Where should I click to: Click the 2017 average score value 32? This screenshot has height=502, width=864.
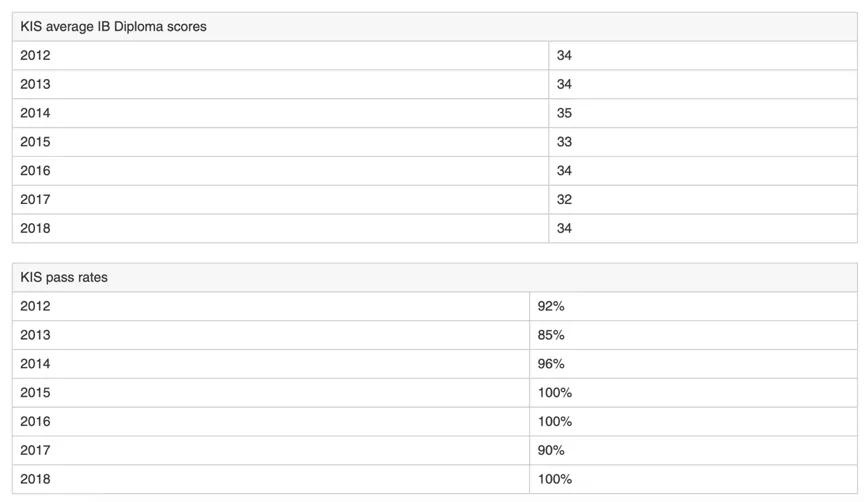564,199
